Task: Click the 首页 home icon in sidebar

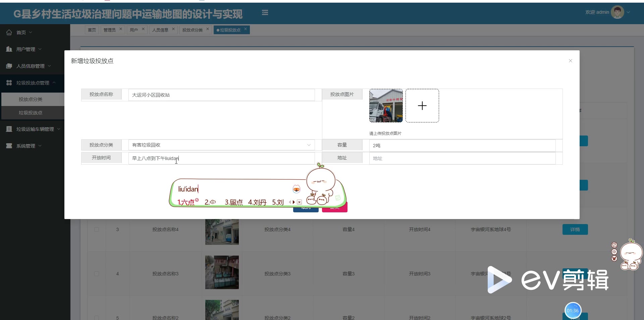Action: click(9, 33)
